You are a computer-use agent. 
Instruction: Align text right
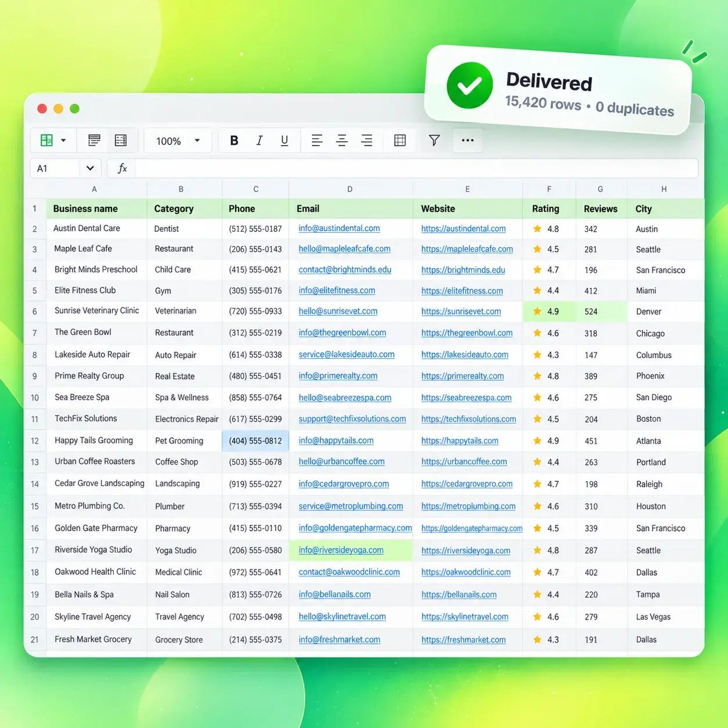click(367, 140)
